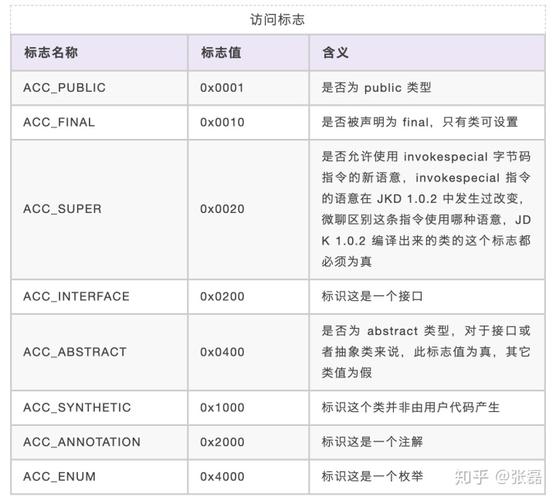Screen dimensions: 556x500
Task: Click the text 标识这是一个接口
Action: pos(372,296)
